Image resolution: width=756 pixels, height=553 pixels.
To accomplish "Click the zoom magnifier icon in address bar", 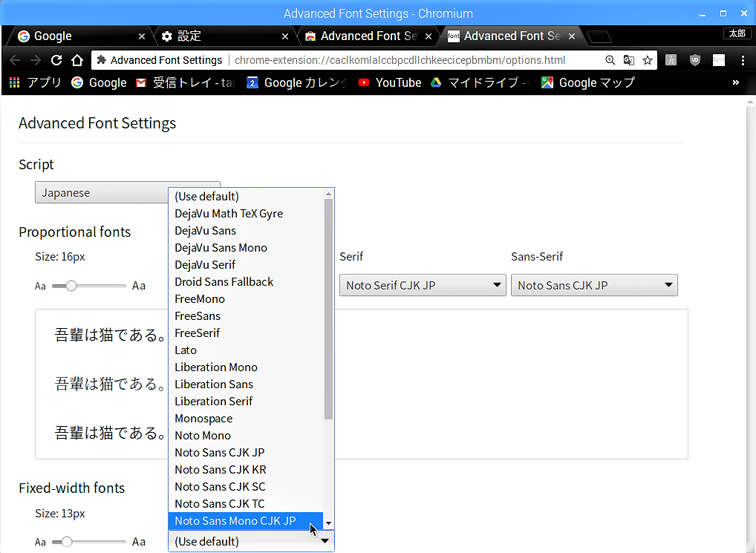I will click(x=610, y=60).
